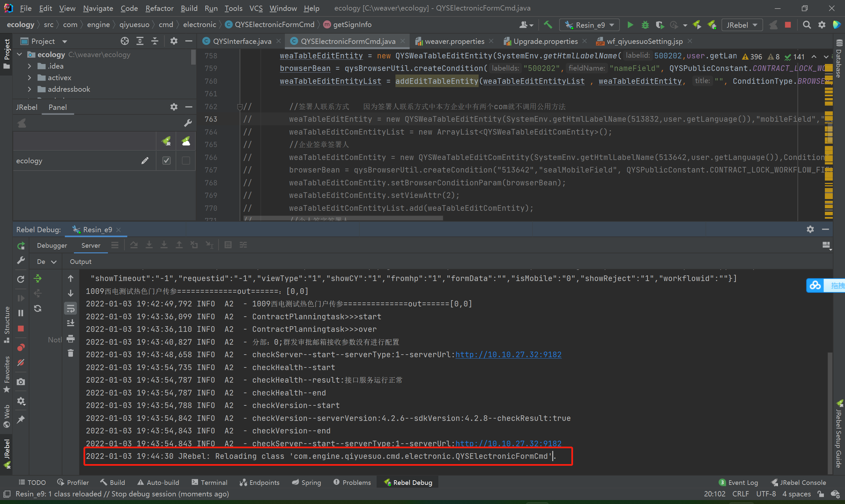This screenshot has height=504, width=845.
Task: Expand the .idea folder
Action: [30, 66]
